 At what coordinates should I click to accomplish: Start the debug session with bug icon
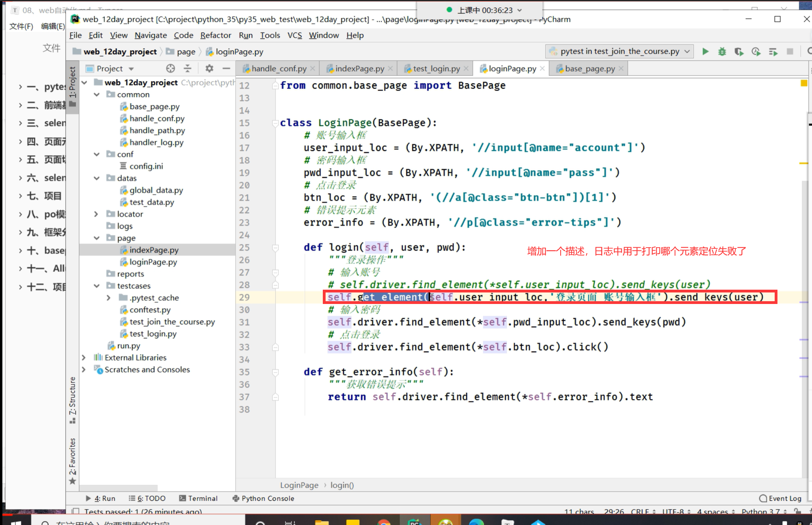click(722, 52)
